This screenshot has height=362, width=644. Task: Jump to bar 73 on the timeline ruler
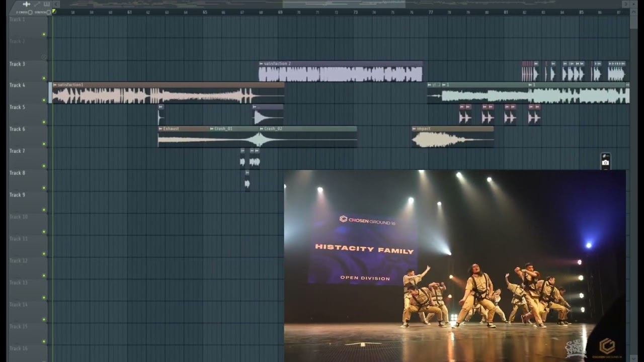click(355, 12)
